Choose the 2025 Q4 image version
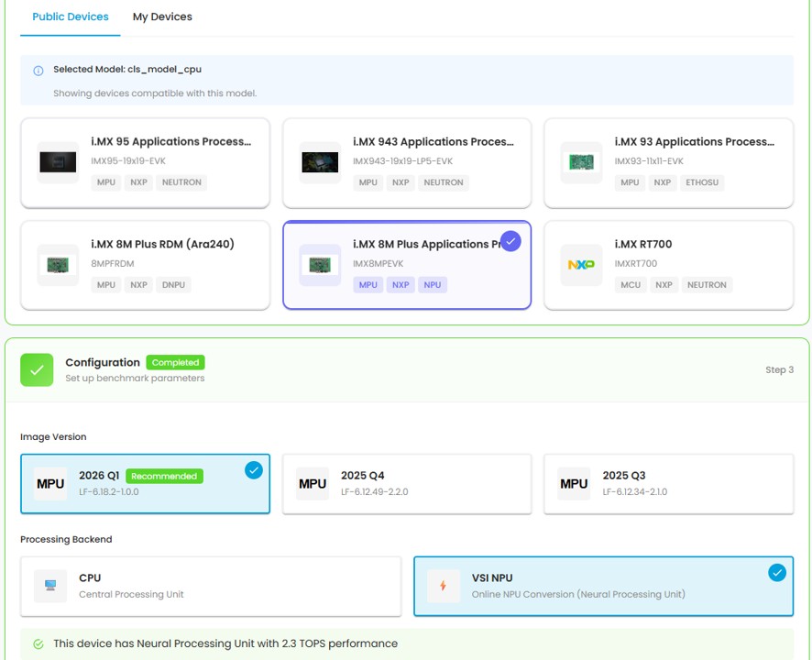Viewport: 812px width, 660px height. click(407, 484)
